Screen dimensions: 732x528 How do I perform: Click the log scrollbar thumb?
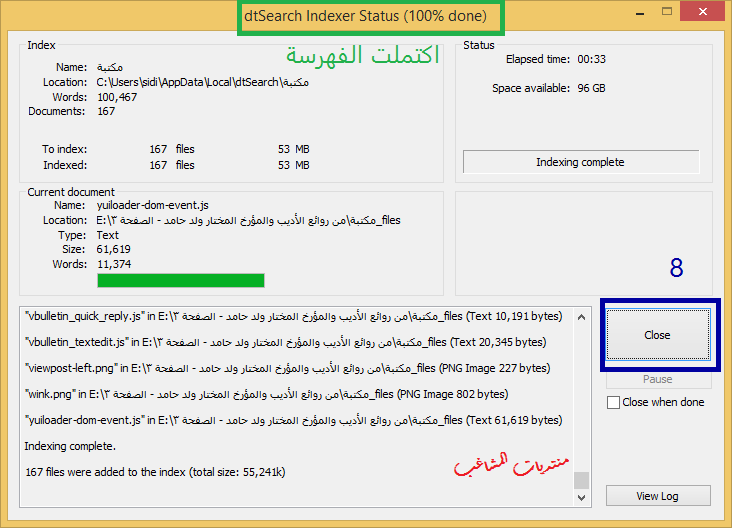coord(582,480)
